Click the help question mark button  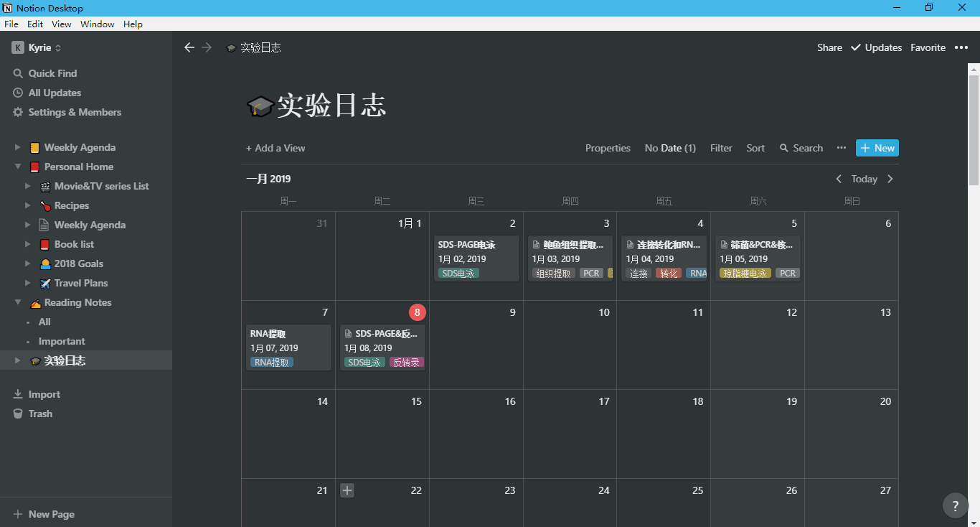[x=955, y=505]
